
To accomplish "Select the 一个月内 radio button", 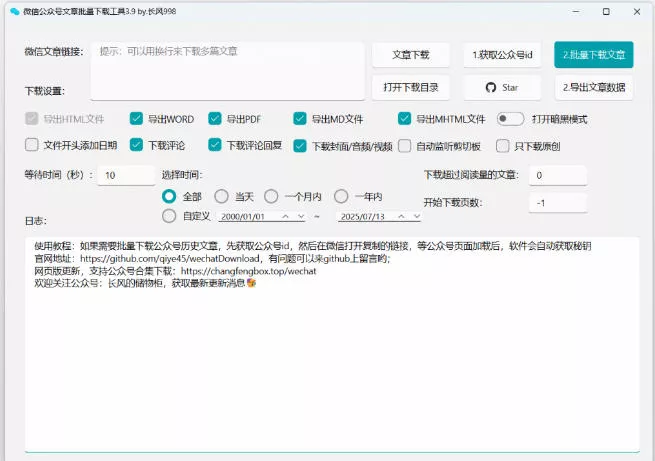I will click(271, 196).
